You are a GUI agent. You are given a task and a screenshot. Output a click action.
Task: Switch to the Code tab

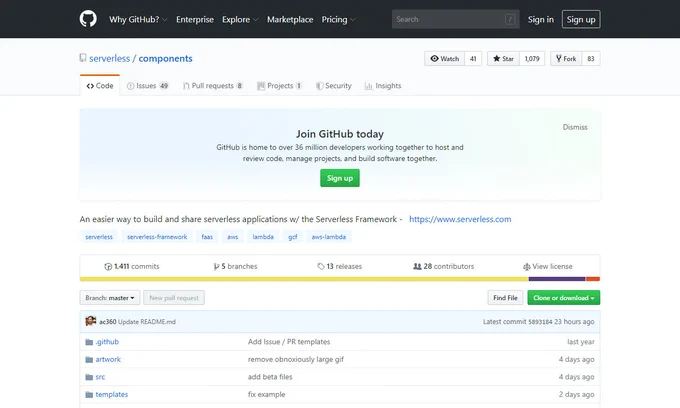(x=100, y=85)
